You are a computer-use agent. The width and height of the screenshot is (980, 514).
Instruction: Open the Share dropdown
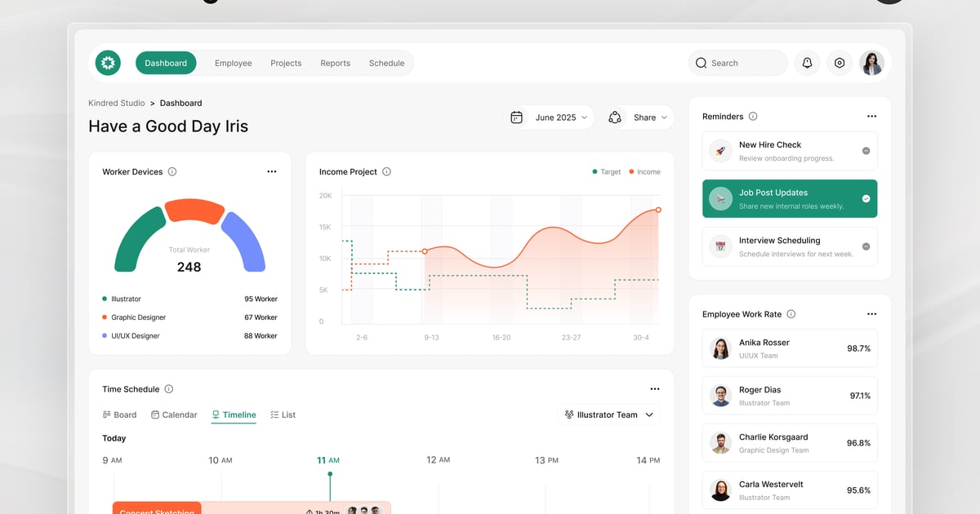[x=639, y=117]
